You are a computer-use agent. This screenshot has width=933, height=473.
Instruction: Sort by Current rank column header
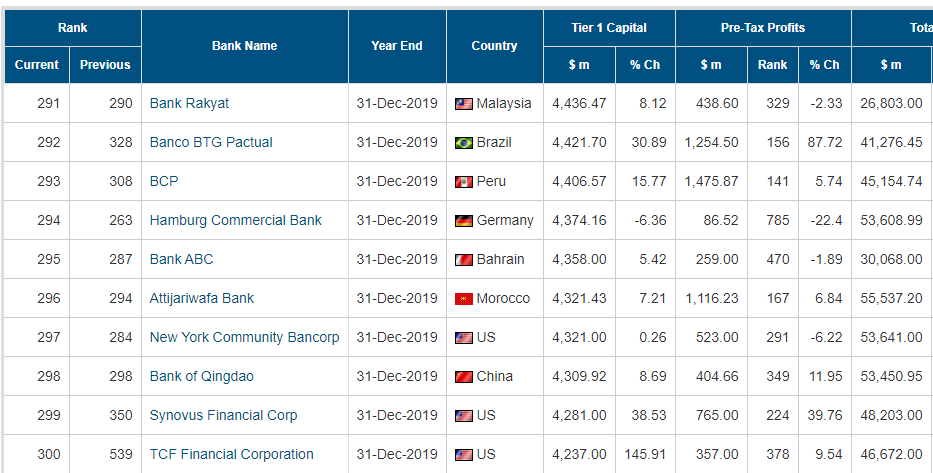tap(37, 65)
